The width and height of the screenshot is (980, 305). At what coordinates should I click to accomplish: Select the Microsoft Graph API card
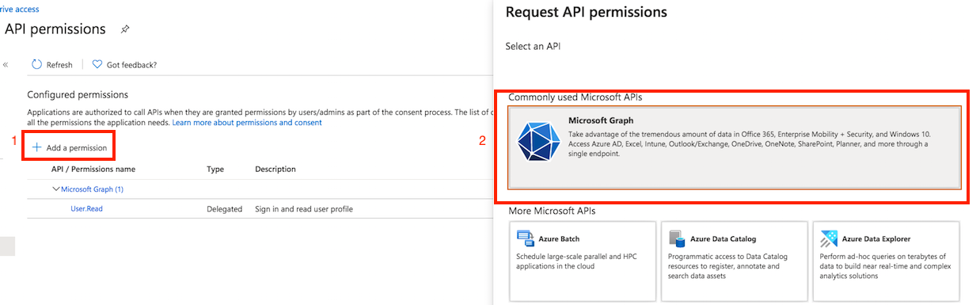[x=735, y=147]
